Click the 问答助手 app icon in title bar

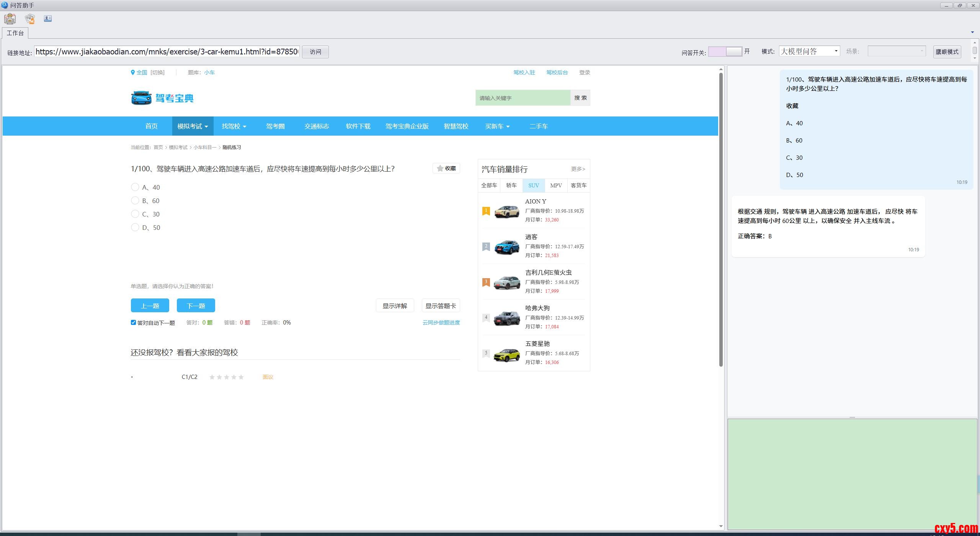click(x=5, y=5)
